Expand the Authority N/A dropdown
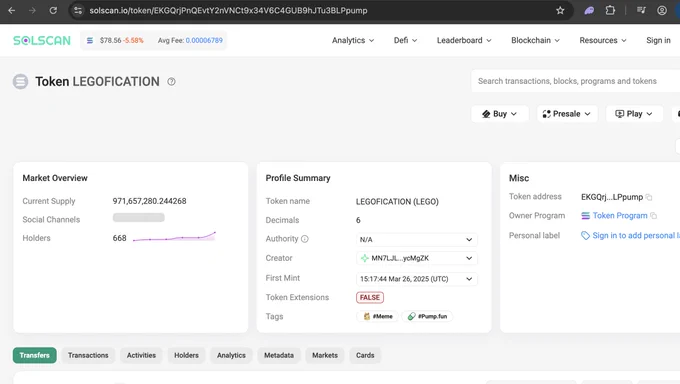This screenshot has width=680, height=384. pyautogui.click(x=417, y=240)
